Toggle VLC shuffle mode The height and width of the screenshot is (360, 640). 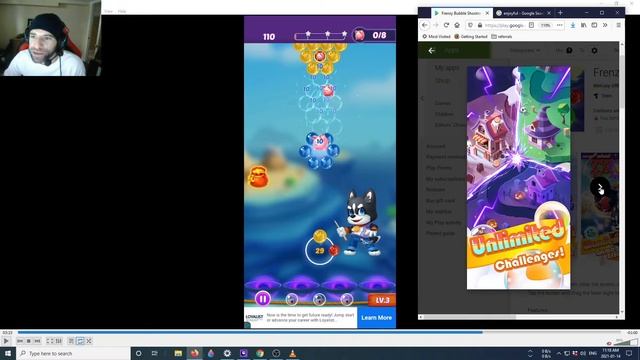89,341
